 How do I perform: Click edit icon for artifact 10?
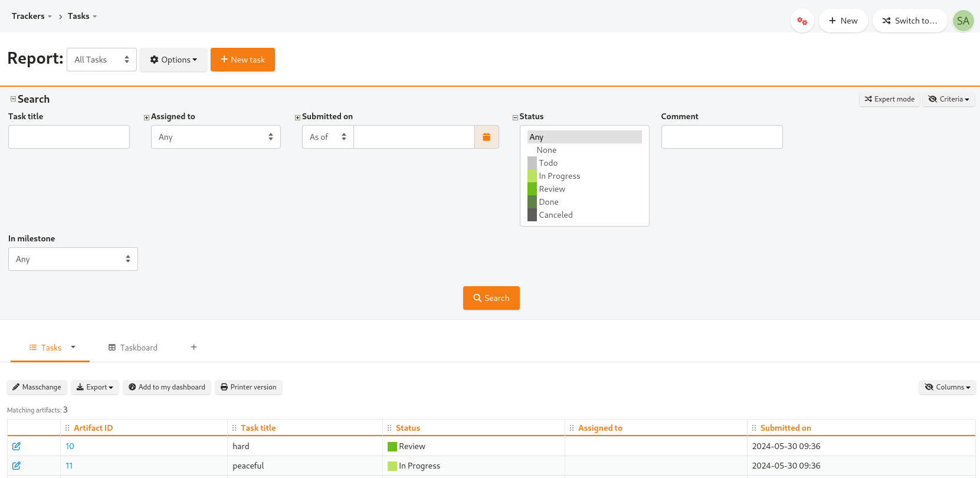[x=17, y=446]
